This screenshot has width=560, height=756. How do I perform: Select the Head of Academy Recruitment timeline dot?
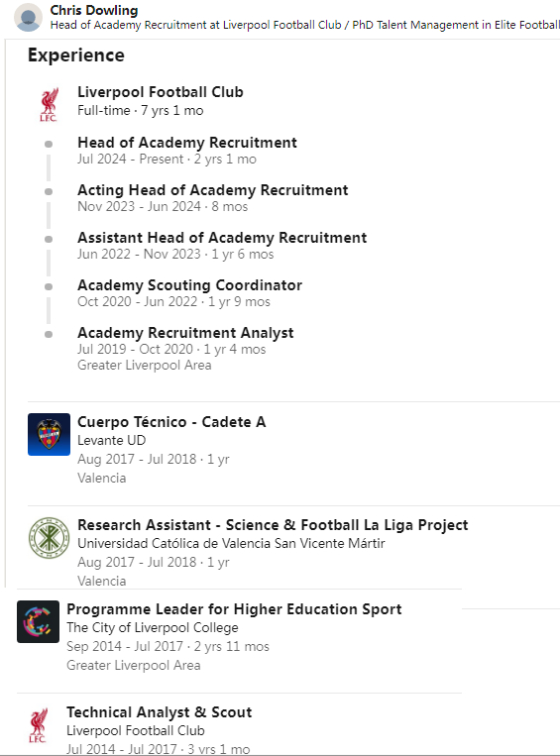click(x=49, y=144)
